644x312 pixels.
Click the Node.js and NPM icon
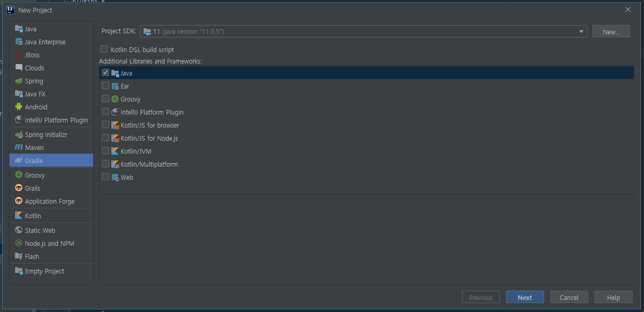[19, 243]
